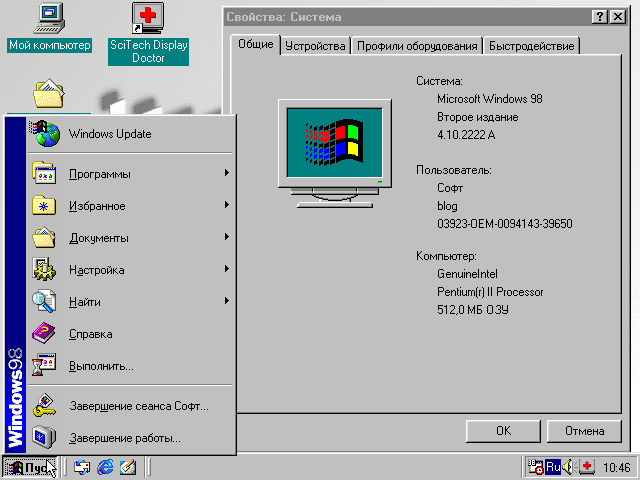Screen dimensions: 640x480
Task: Click OK in System Properties
Action: tap(503, 431)
